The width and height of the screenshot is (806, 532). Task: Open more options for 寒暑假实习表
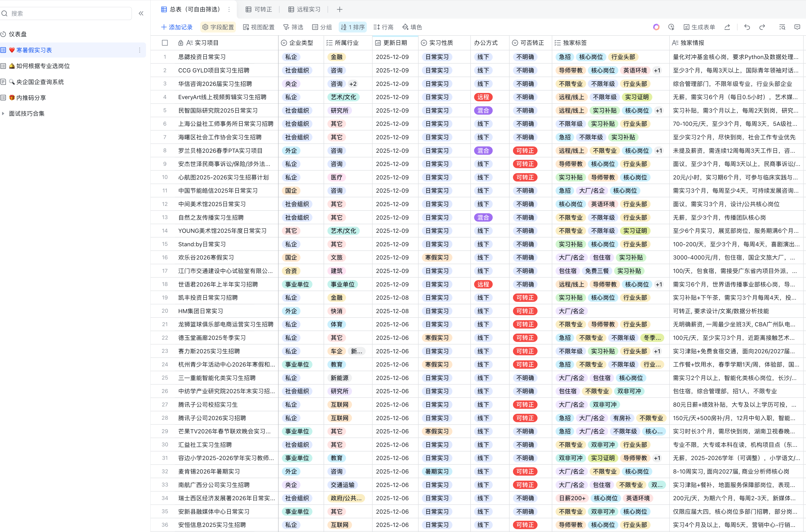click(x=140, y=50)
